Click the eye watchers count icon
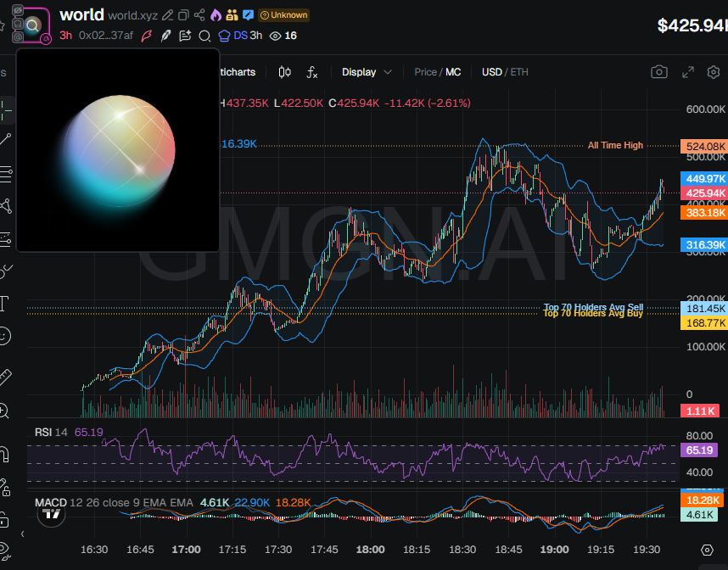This screenshot has width=728, height=570. (275, 36)
